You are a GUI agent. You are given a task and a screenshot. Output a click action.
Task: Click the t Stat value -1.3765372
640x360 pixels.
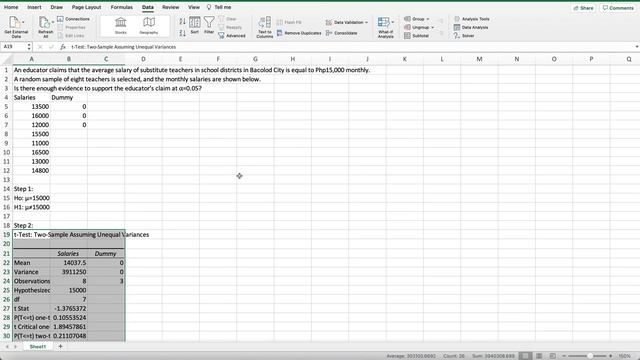click(x=69, y=309)
